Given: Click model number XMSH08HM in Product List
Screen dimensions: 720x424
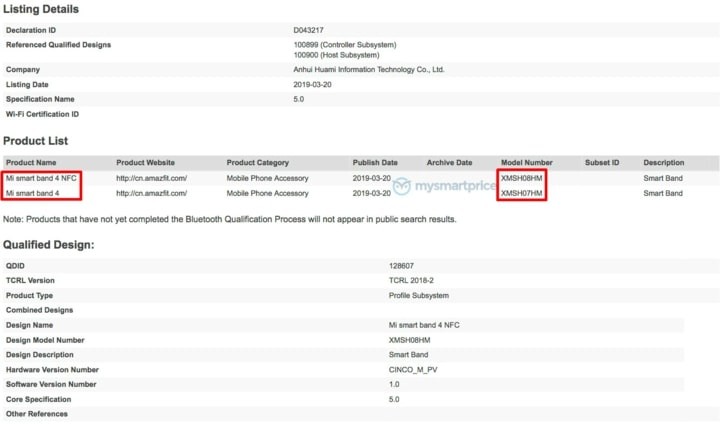Looking at the screenshot, I should [x=522, y=178].
